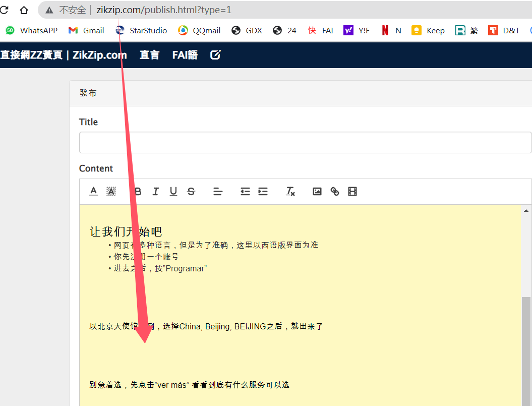Viewport: 532px width, 406px height.
Task: Open the text background color picker
Action: pos(111,192)
